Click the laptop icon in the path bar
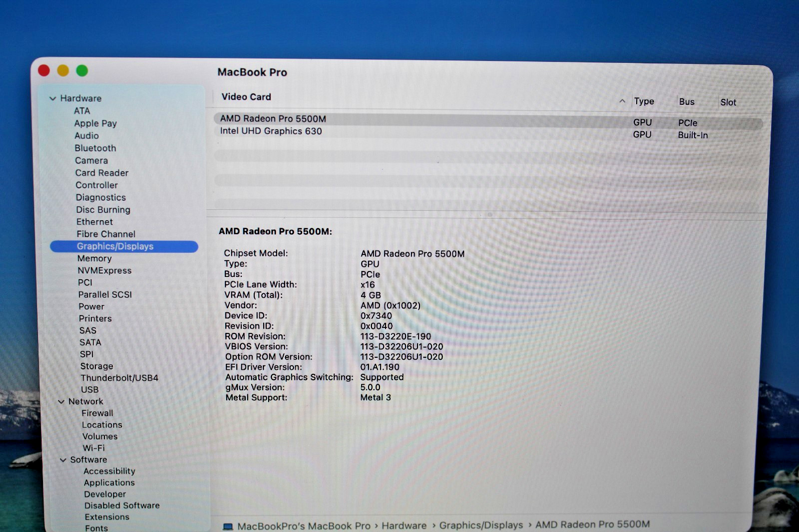The height and width of the screenshot is (532, 799). pos(228,527)
